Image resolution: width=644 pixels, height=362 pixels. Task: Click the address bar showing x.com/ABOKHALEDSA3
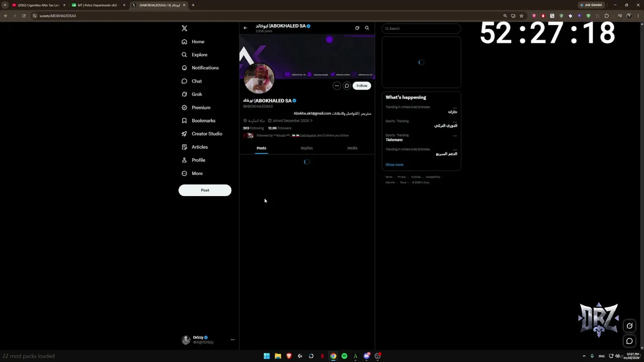tap(267, 16)
